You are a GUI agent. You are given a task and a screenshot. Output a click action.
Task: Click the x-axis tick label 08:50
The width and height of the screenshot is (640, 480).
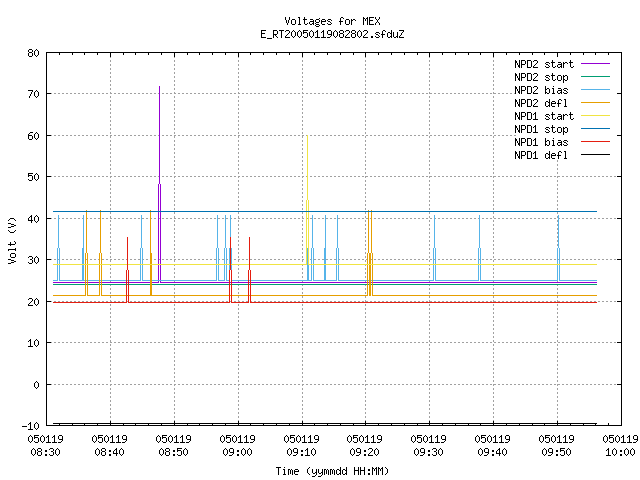point(173,452)
